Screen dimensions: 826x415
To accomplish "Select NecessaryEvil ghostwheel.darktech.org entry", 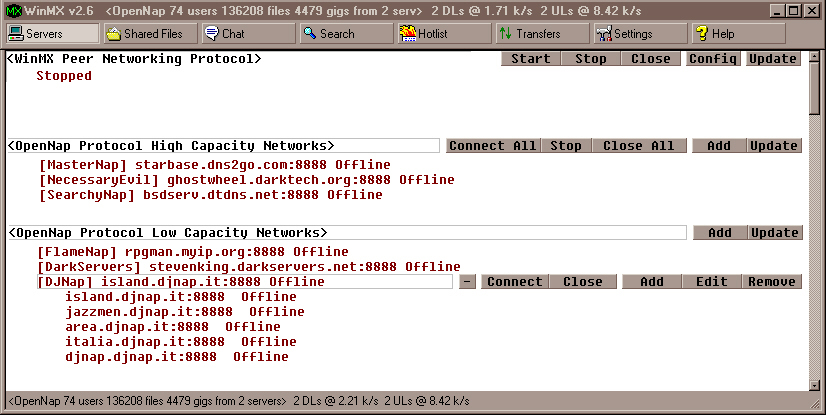I will click(247, 180).
